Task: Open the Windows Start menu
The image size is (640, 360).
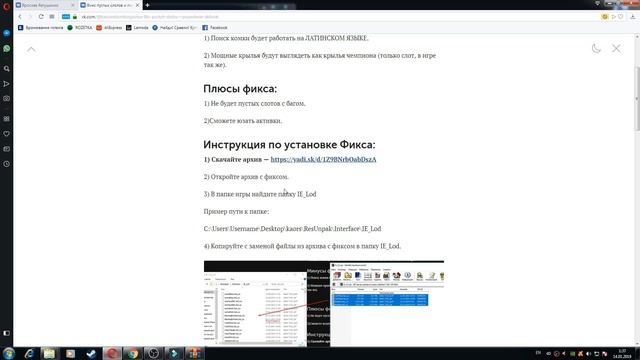Action: tap(9, 353)
